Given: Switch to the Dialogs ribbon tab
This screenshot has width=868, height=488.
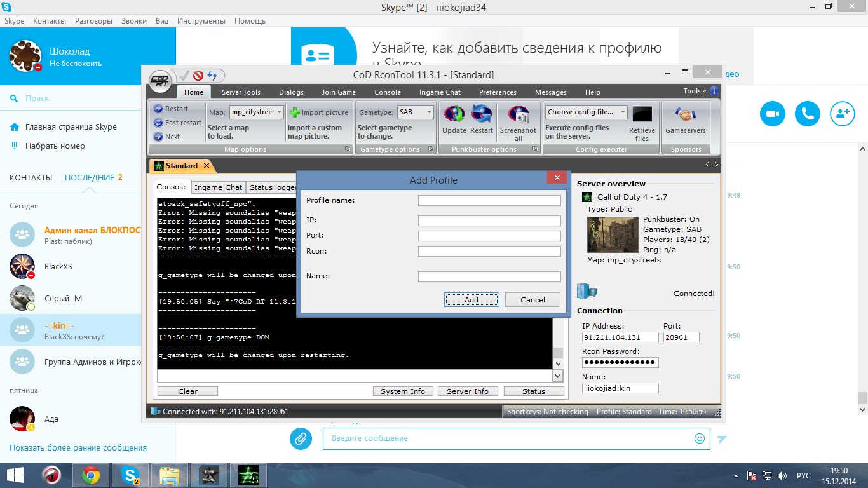Looking at the screenshot, I should pyautogui.click(x=291, y=92).
